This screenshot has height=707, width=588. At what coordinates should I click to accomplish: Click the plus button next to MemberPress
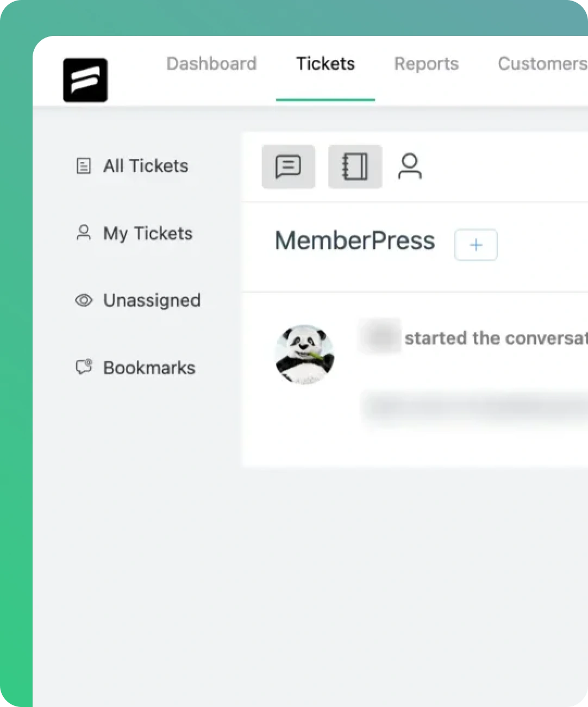point(476,245)
